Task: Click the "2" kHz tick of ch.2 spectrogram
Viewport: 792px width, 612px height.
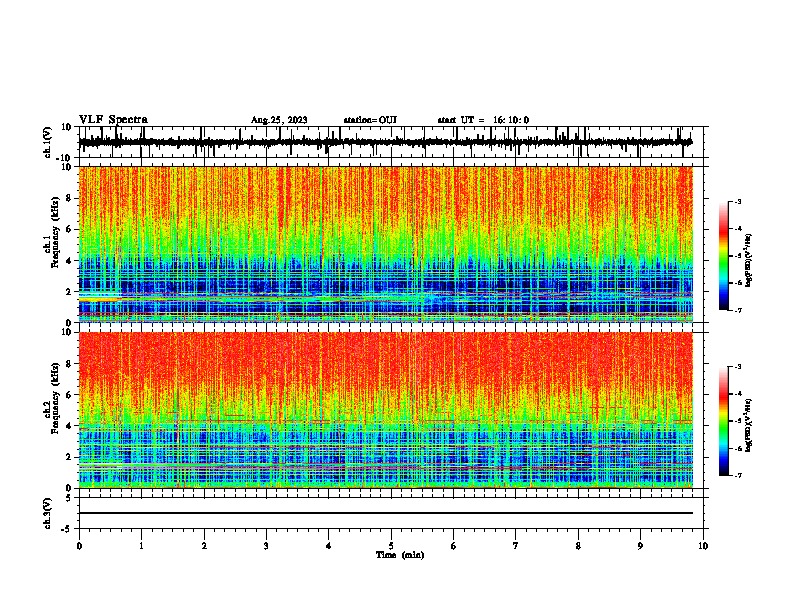Action: pyautogui.click(x=69, y=457)
